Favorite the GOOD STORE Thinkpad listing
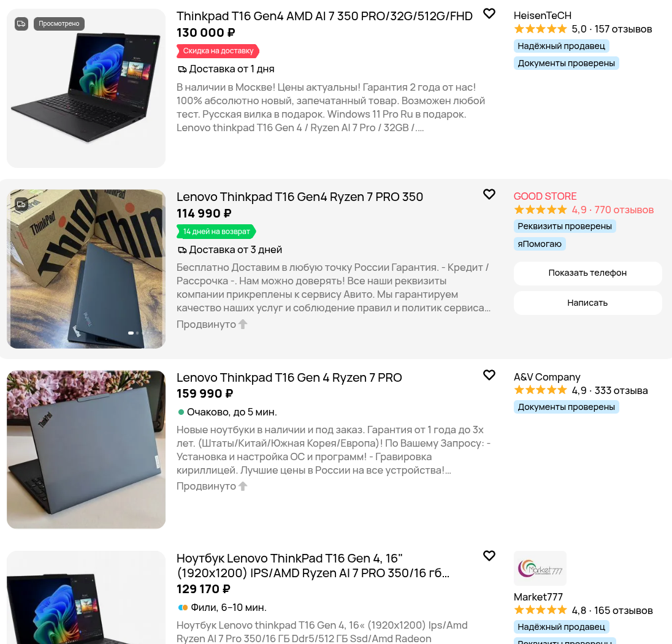672x644 pixels. coord(489,194)
